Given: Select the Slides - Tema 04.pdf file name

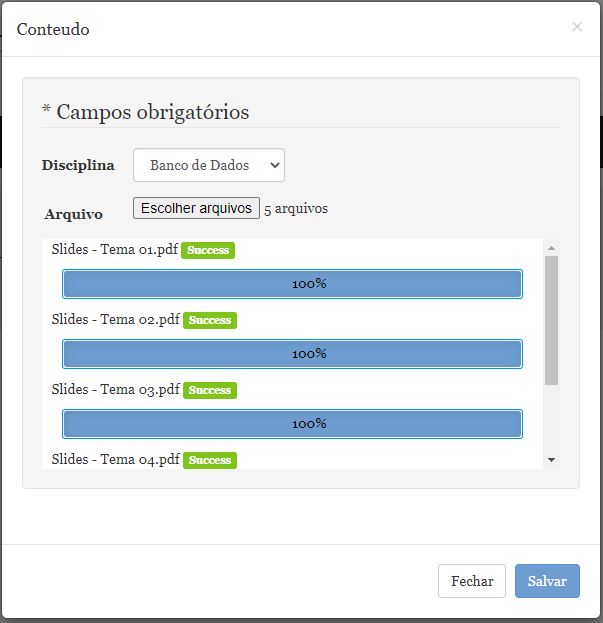Looking at the screenshot, I should tap(115, 459).
